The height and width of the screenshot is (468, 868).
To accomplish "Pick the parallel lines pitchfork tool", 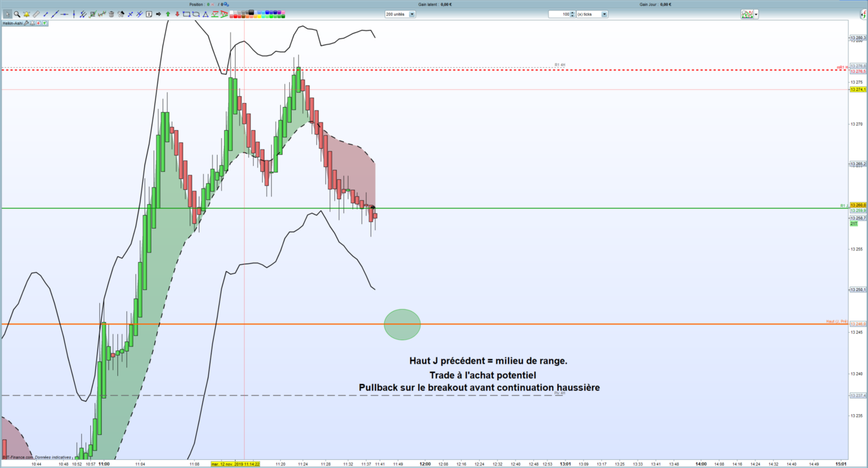I will (83, 14).
